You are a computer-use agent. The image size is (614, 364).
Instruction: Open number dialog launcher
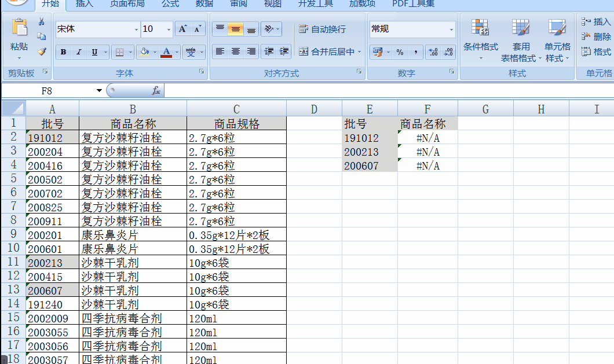tap(452, 72)
